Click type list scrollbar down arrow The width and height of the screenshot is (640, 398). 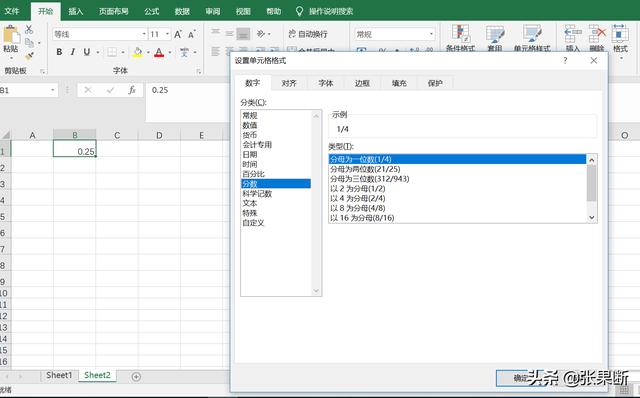point(592,218)
